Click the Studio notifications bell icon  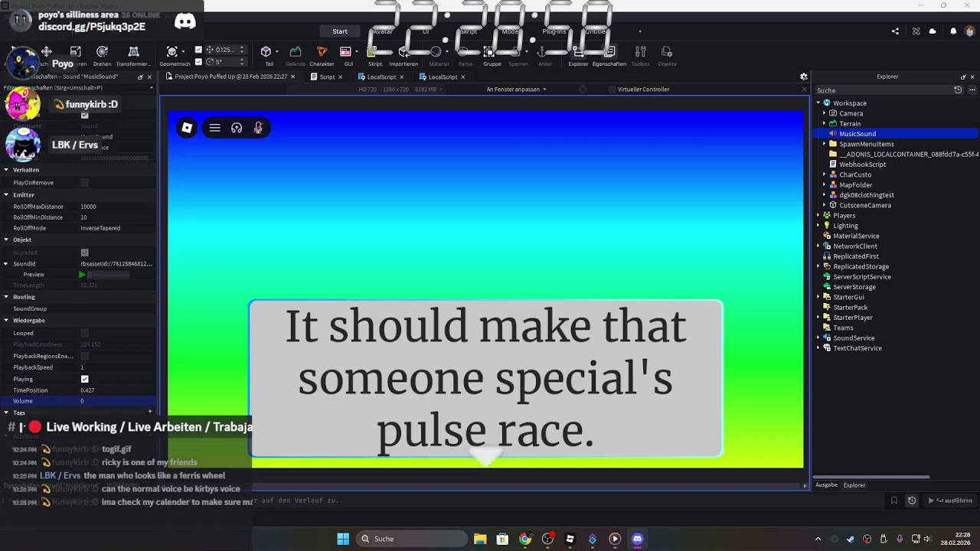pyautogui.click(x=953, y=31)
